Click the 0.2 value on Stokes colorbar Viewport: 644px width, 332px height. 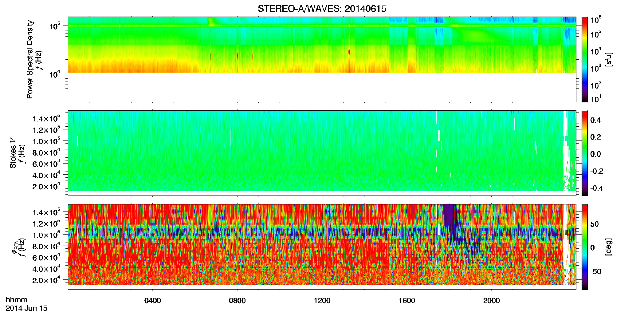[595, 137]
